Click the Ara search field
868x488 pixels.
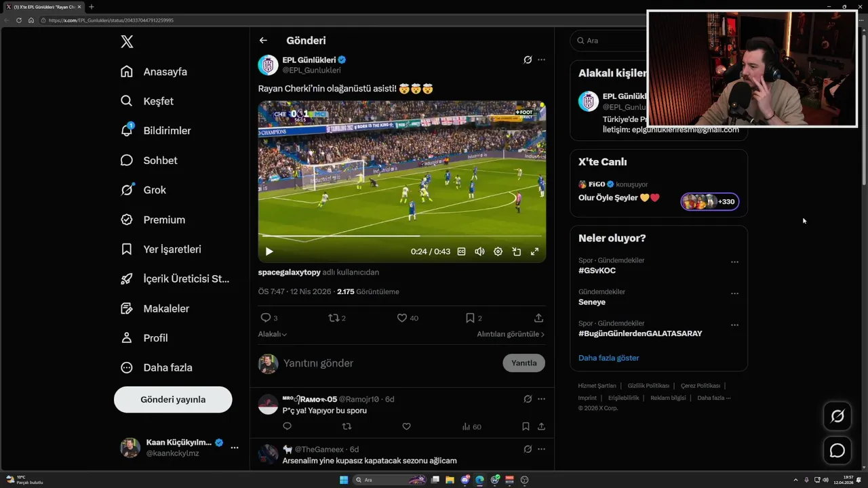(x=608, y=41)
